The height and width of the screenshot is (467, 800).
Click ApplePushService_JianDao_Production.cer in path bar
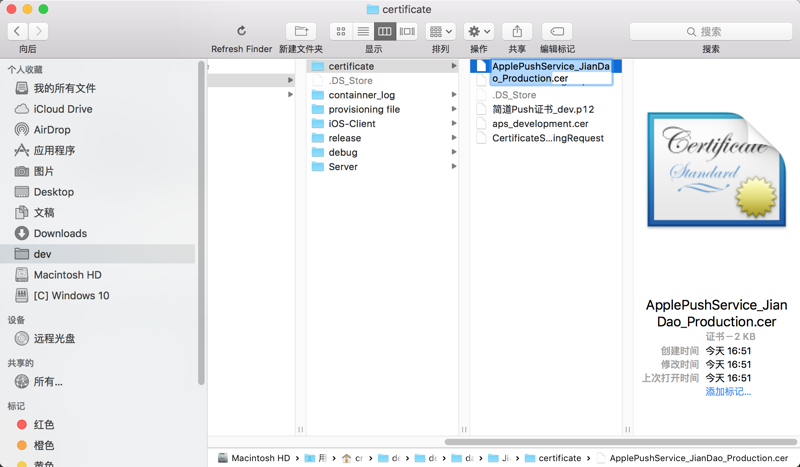pos(692,458)
